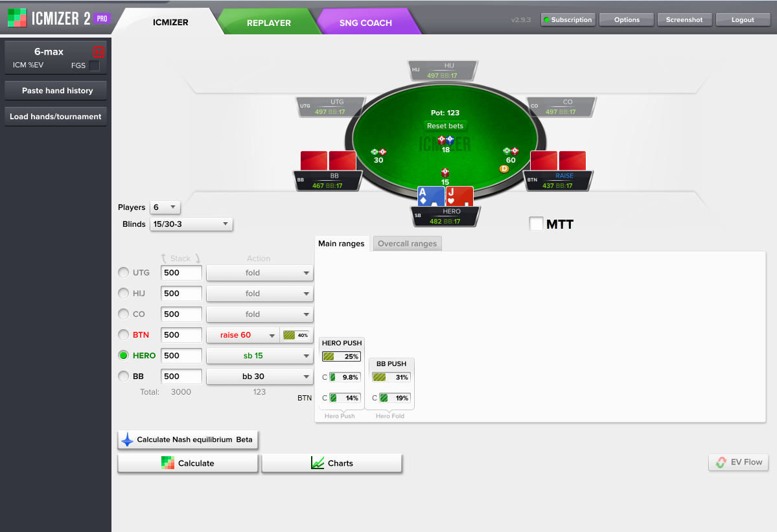Click the dealer D button chip
This screenshot has height=532, width=777.
(x=504, y=169)
